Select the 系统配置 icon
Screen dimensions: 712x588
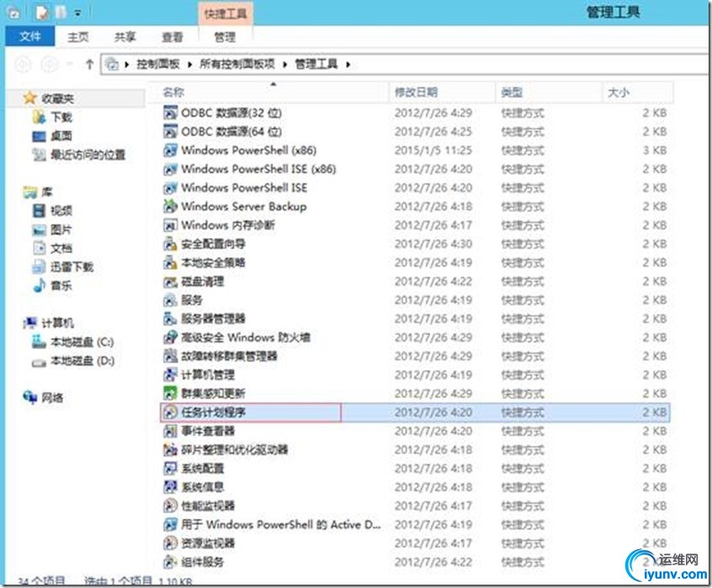(x=170, y=469)
